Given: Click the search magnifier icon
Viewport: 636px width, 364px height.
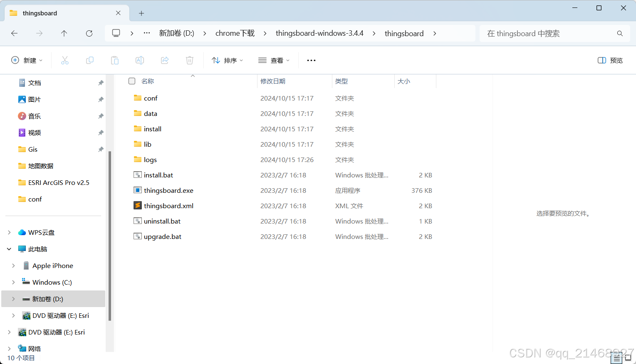Looking at the screenshot, I should [x=620, y=33].
